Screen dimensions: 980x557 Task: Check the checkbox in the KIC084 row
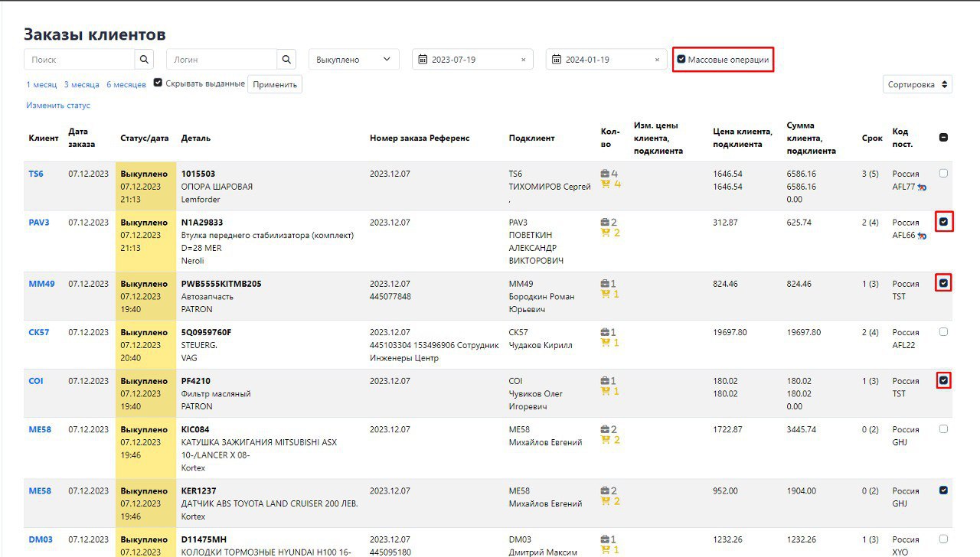[x=943, y=429]
